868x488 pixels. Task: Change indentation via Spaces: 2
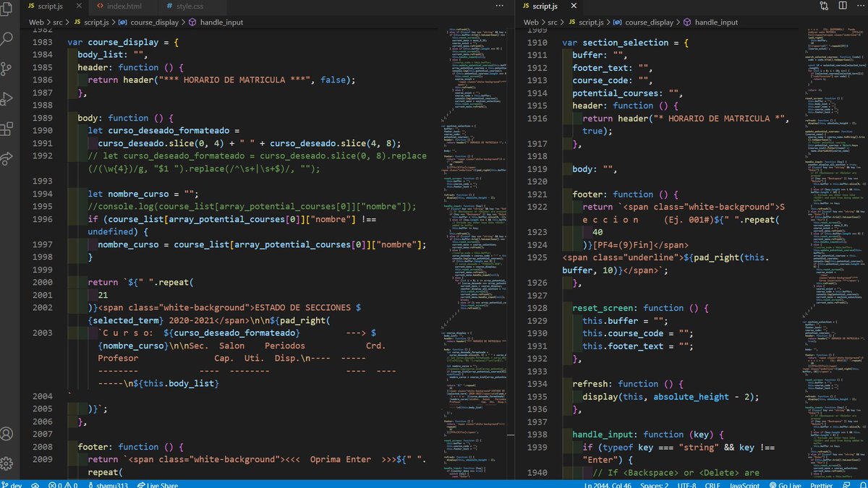click(x=655, y=485)
